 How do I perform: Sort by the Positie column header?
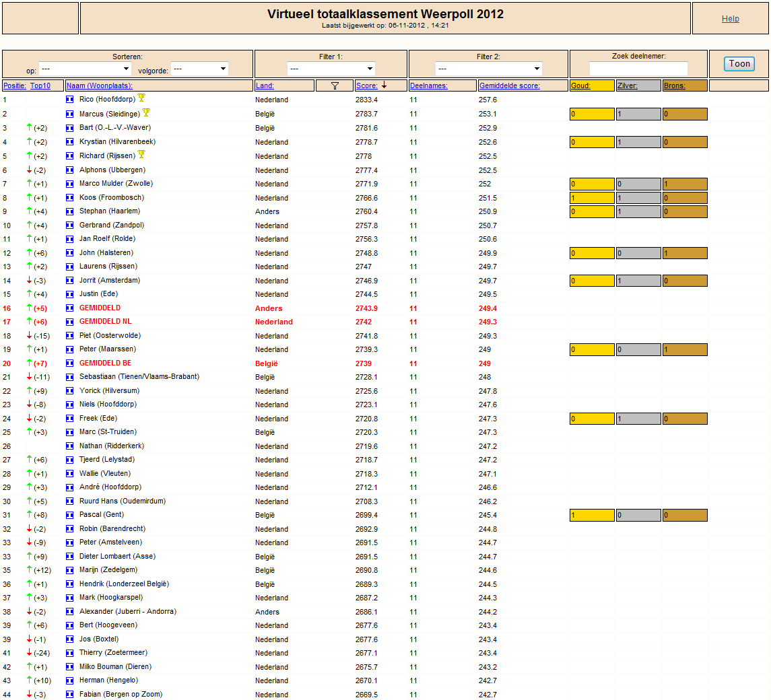(15, 85)
